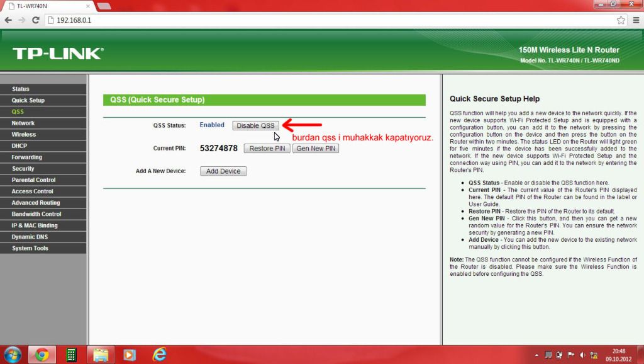Generate a new PIN with Gen New PIN
Image resolution: width=644 pixels, height=364 pixels.
pyautogui.click(x=316, y=149)
